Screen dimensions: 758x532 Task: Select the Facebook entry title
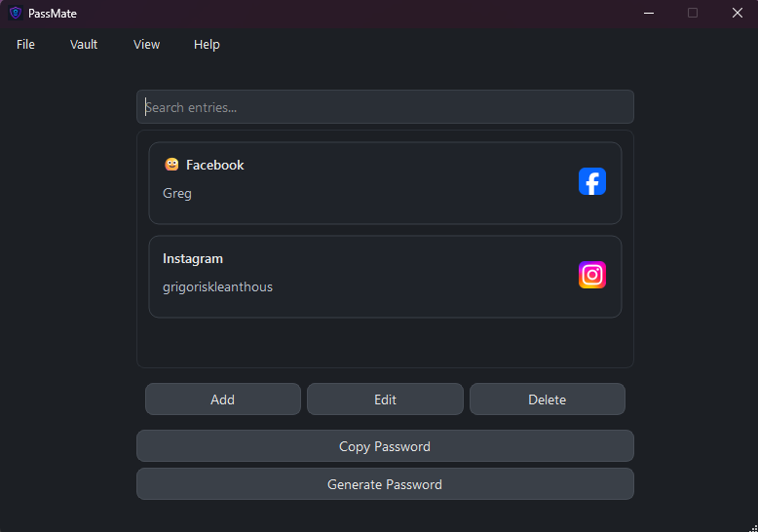[215, 165]
